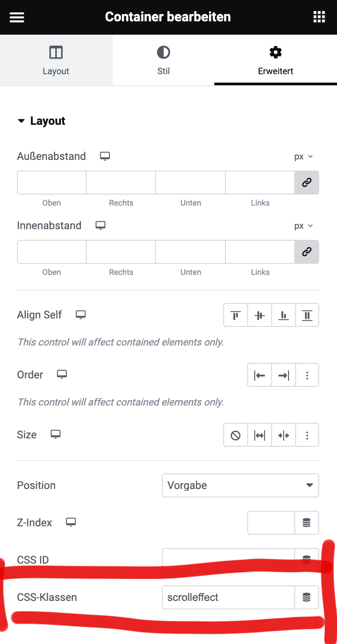Set Order to start

click(x=260, y=375)
